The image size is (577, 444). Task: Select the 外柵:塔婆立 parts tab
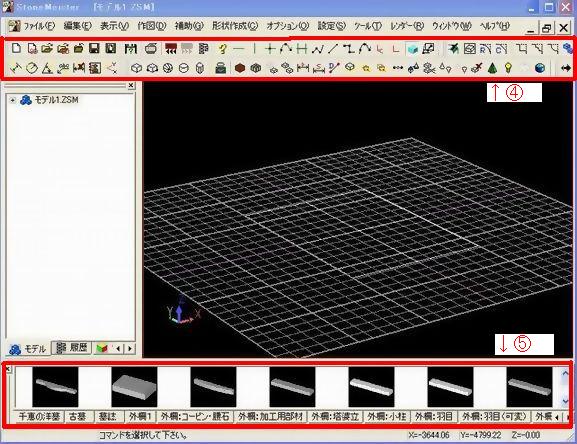point(335,416)
